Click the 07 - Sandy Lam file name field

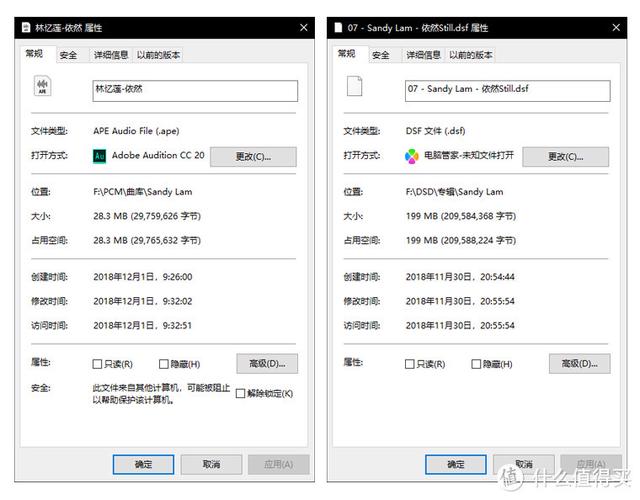[x=508, y=91]
